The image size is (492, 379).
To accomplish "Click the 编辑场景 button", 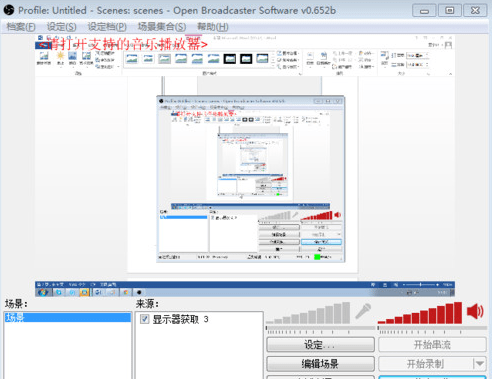I will coord(320,364).
